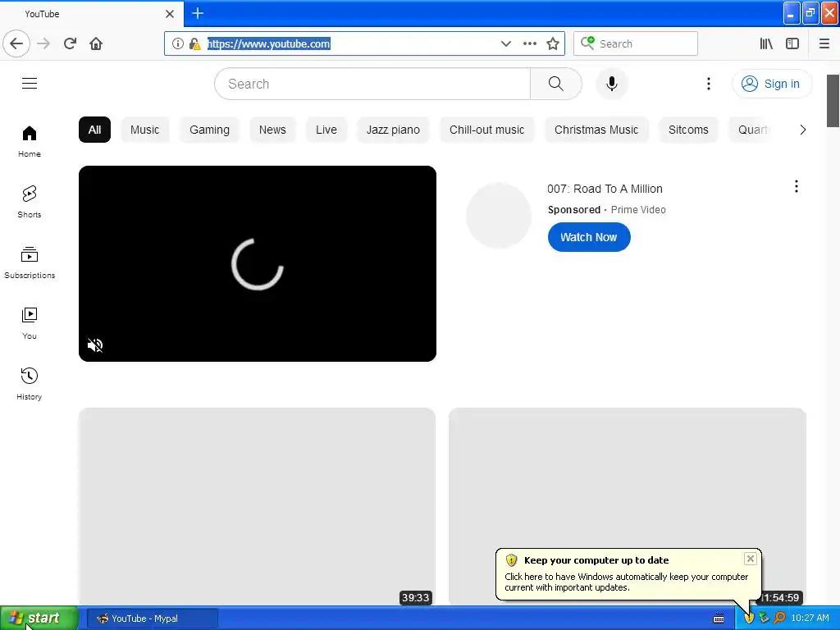
Task: Go to Home in sidebar
Action: (30, 141)
